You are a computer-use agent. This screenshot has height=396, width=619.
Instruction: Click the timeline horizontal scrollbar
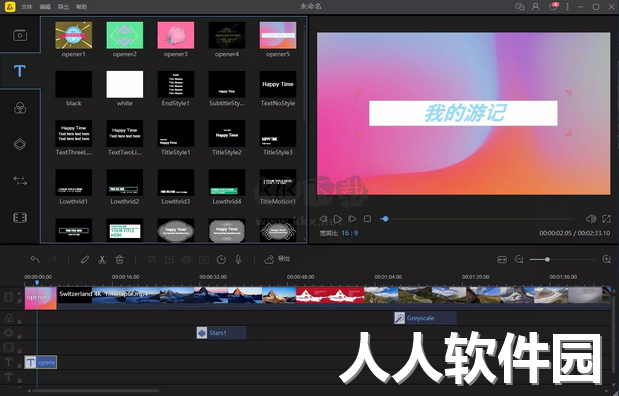[x=96, y=391]
